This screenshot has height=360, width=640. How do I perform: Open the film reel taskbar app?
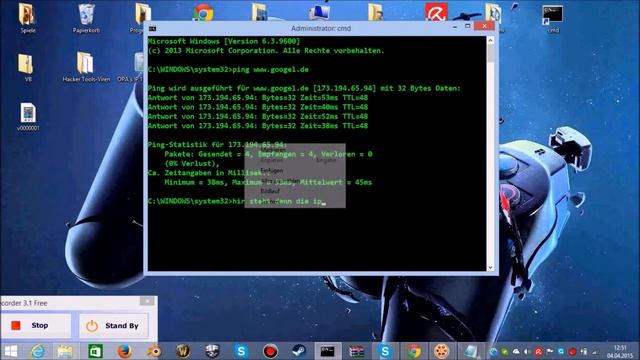(442, 351)
